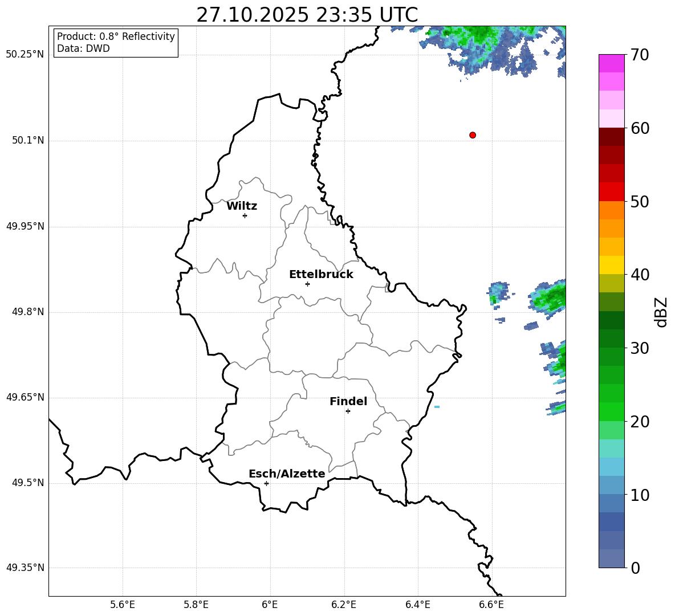Click the Wiltz station cross marker
675x616 pixels.
(x=245, y=215)
